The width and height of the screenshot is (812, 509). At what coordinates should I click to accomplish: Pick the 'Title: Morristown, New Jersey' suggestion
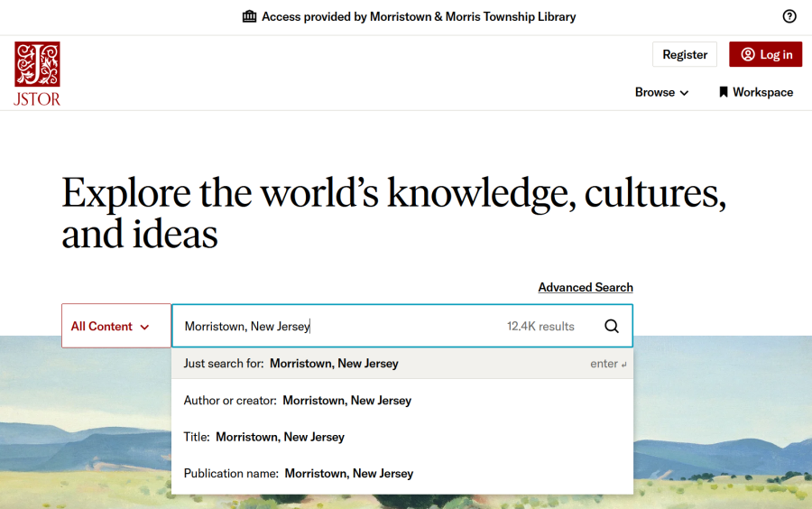[x=263, y=437]
